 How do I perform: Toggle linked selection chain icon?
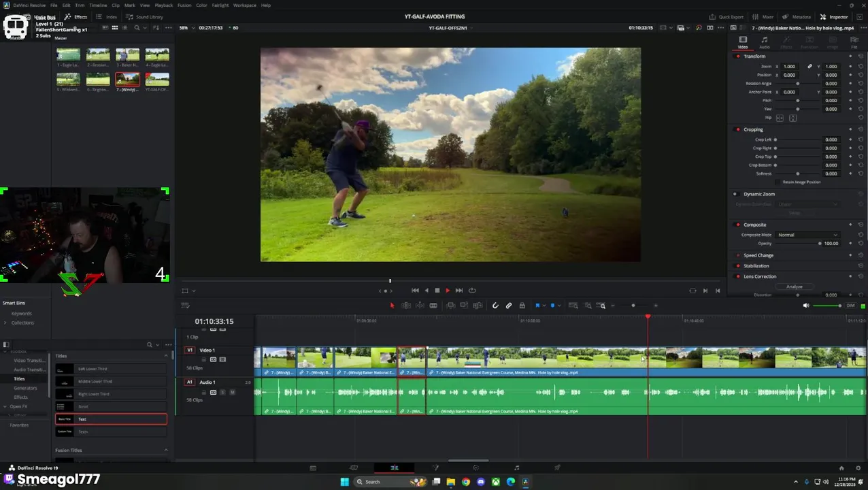point(509,306)
